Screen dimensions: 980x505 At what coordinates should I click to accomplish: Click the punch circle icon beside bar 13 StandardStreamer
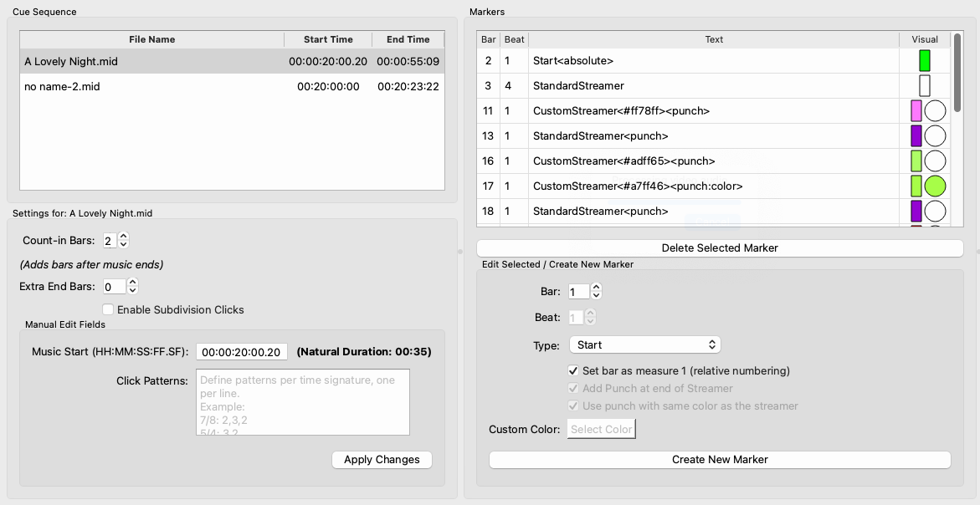tap(936, 135)
